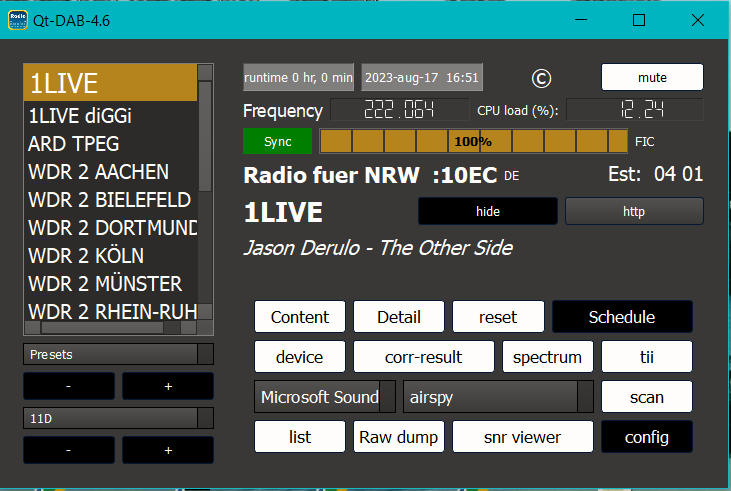Viewport: 731px width, 491px height.
Task: Click the Jason Derulo - The Other Side text
Action: pos(379,248)
